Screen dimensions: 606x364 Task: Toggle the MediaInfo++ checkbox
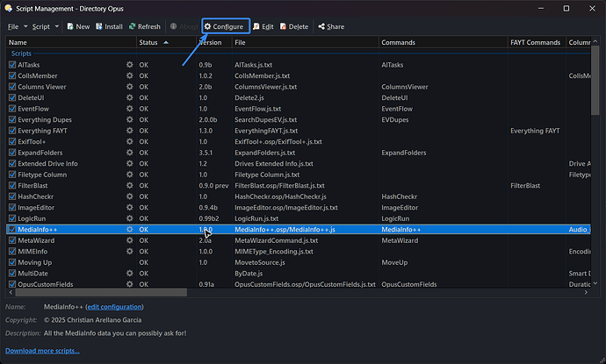tap(12, 230)
